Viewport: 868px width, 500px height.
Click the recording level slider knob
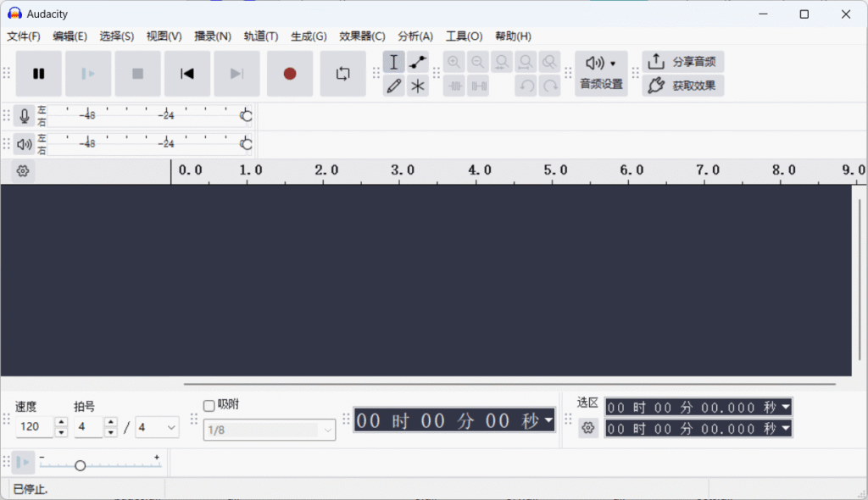(247, 116)
